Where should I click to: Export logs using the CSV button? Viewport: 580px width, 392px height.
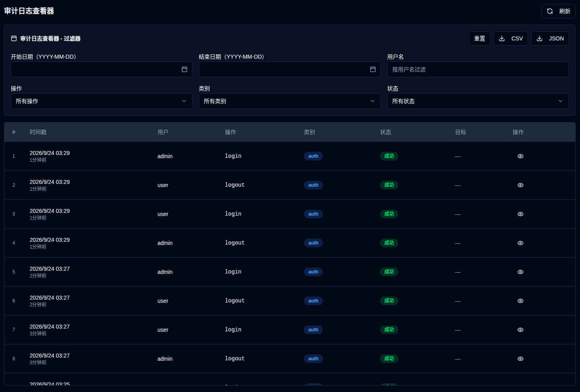pyautogui.click(x=511, y=38)
